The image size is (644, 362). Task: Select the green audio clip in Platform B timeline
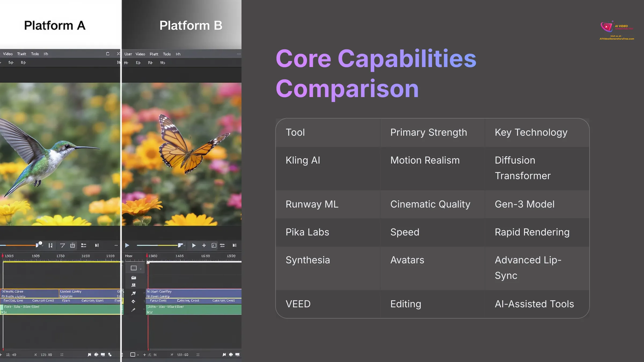pos(194,309)
